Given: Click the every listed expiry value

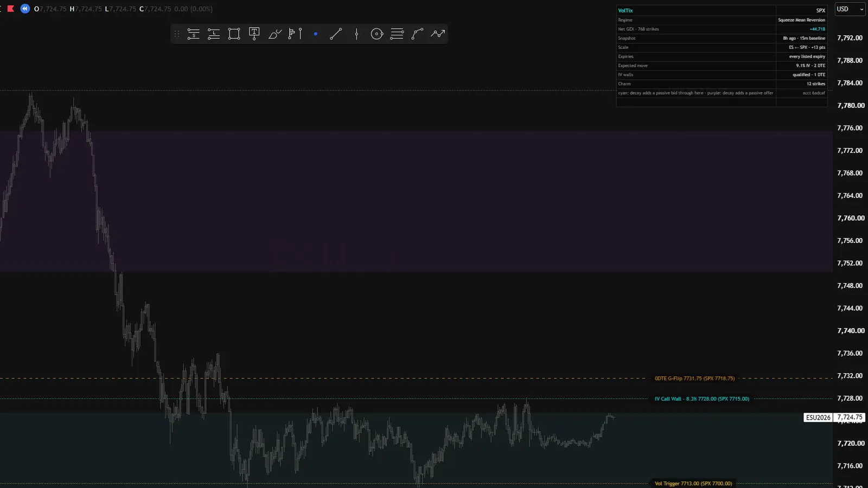Looking at the screenshot, I should [807, 56].
